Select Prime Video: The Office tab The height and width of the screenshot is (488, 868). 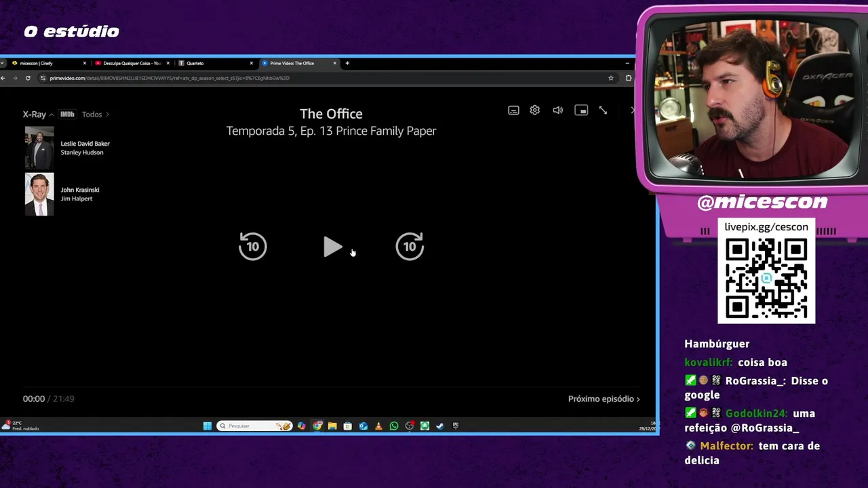pyautogui.click(x=298, y=63)
